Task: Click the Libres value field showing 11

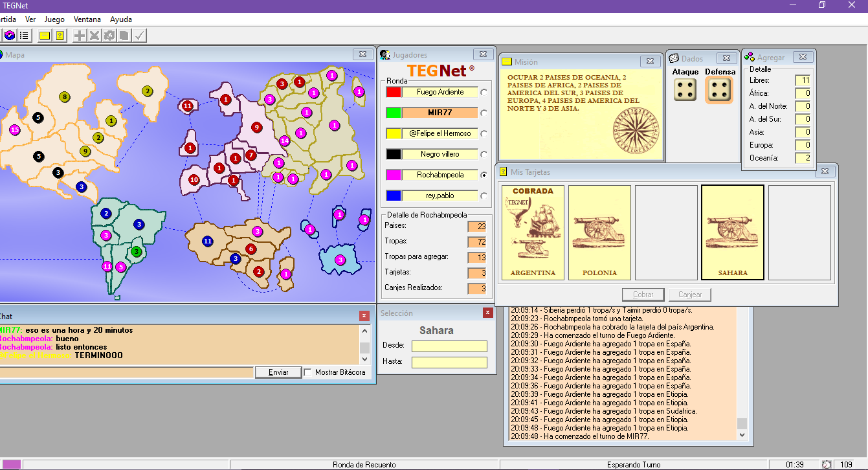Action: (803, 80)
